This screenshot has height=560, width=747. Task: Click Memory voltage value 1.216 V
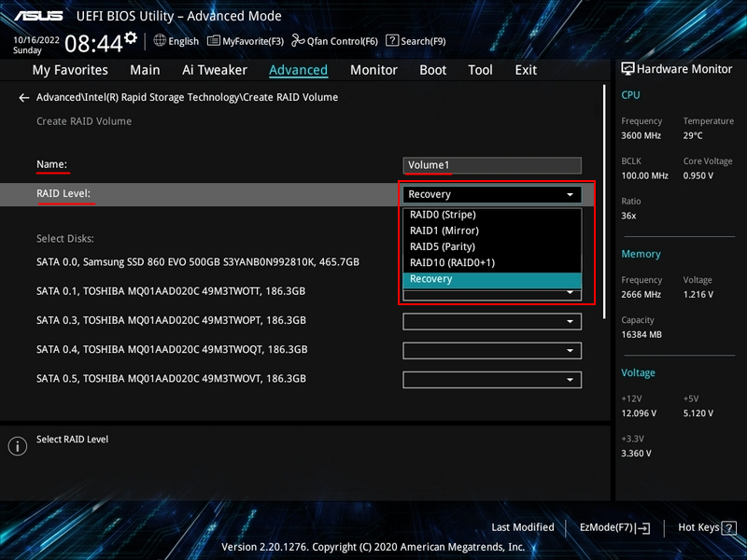click(698, 294)
